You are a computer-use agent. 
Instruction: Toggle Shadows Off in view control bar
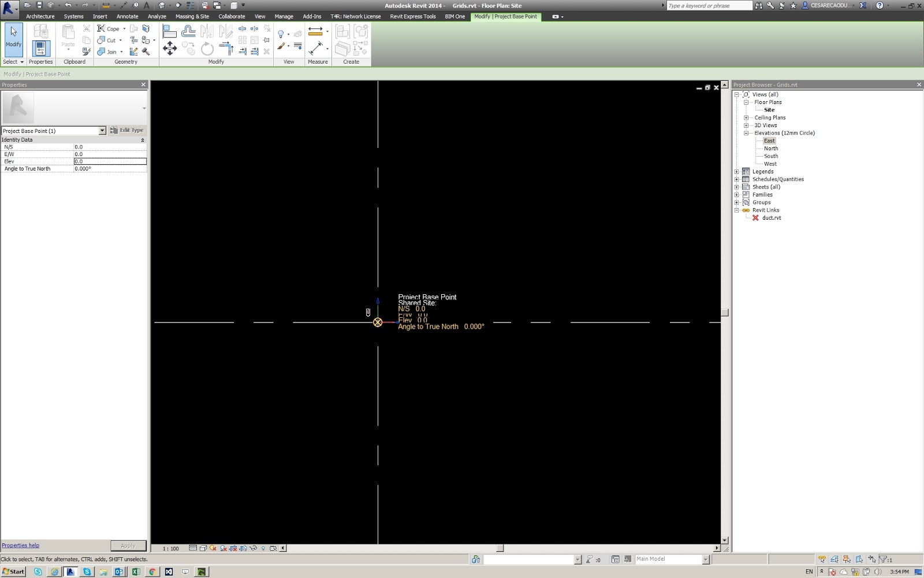click(x=213, y=548)
